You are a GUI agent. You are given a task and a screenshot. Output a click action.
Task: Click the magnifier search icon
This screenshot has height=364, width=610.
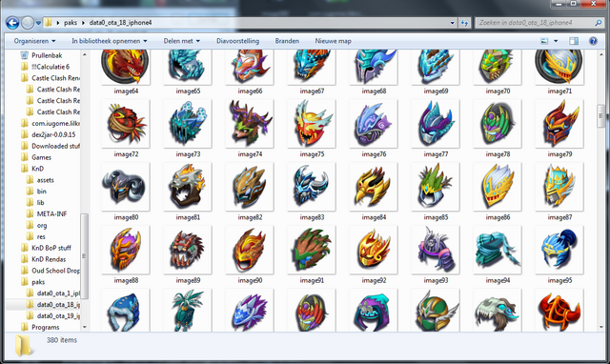[599, 23]
